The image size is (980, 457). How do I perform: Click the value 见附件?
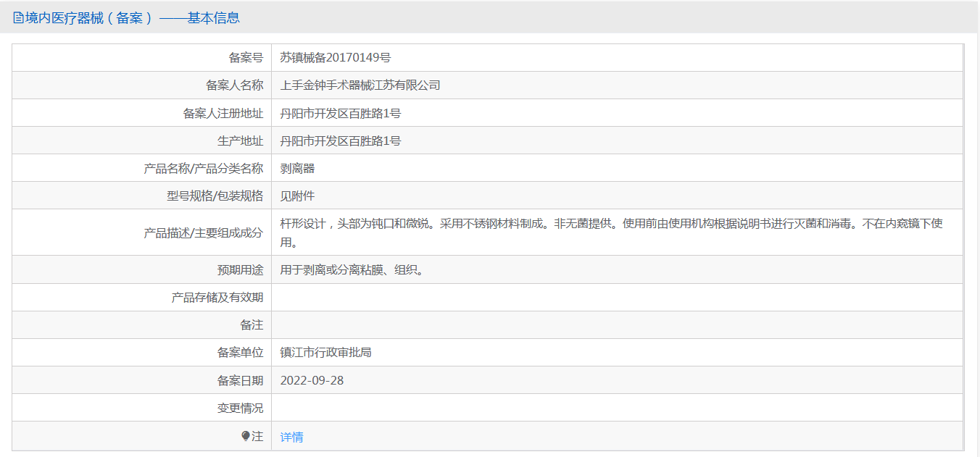pos(298,196)
